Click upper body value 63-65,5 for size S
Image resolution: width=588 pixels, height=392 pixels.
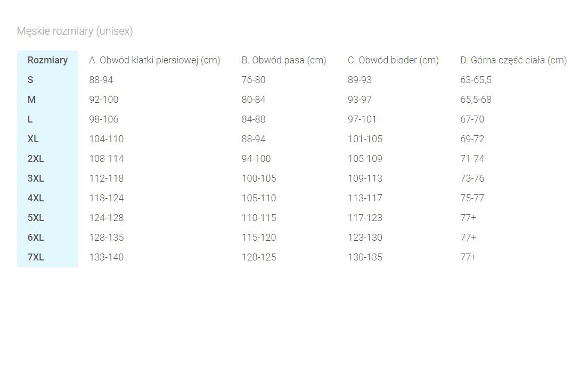(x=476, y=80)
